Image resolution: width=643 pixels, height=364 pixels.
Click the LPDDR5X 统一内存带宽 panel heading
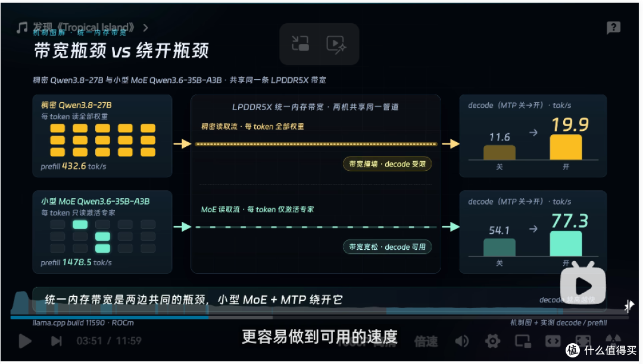(x=316, y=107)
